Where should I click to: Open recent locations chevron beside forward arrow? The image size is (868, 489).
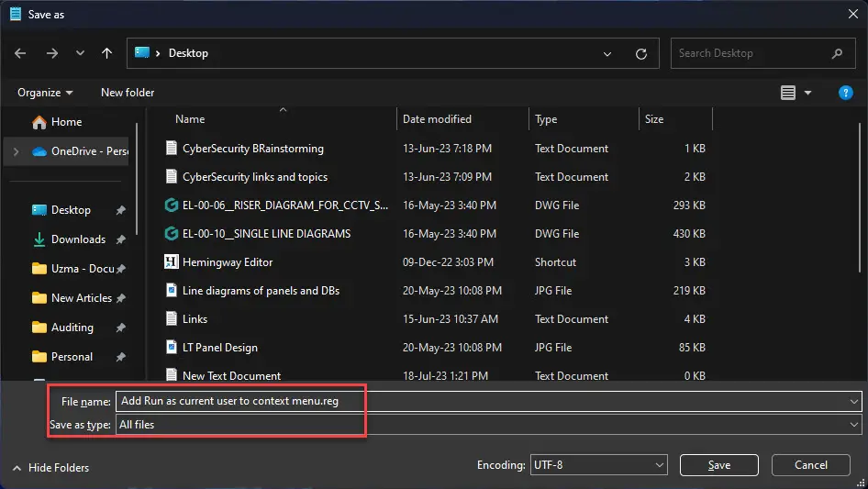(x=80, y=53)
